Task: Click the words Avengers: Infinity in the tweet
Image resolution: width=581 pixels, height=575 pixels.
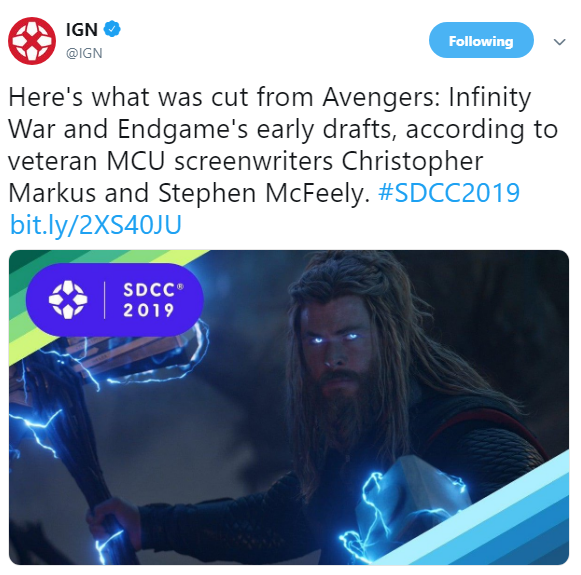Action: pos(427,97)
